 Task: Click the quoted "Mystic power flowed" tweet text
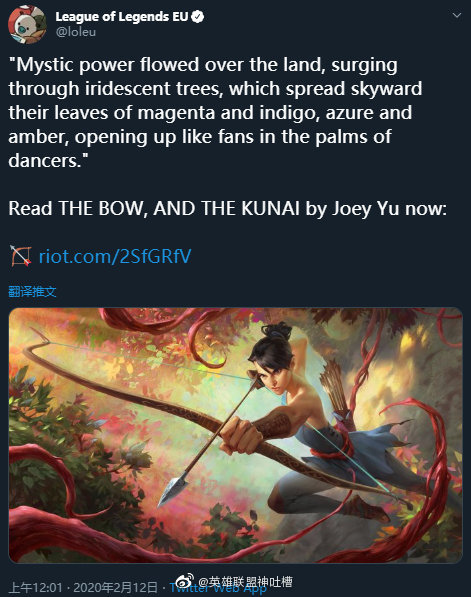coord(216,113)
